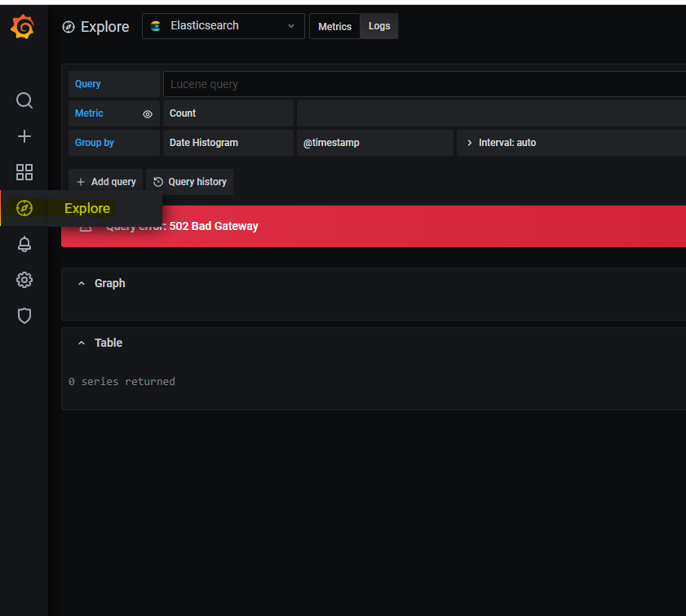Open the Date Histogram group-by dropdown
This screenshot has height=616, width=686.
coord(228,143)
